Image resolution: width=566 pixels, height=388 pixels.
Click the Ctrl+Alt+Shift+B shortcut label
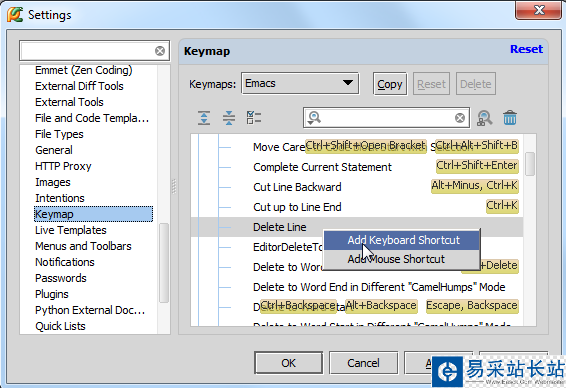[477, 145]
